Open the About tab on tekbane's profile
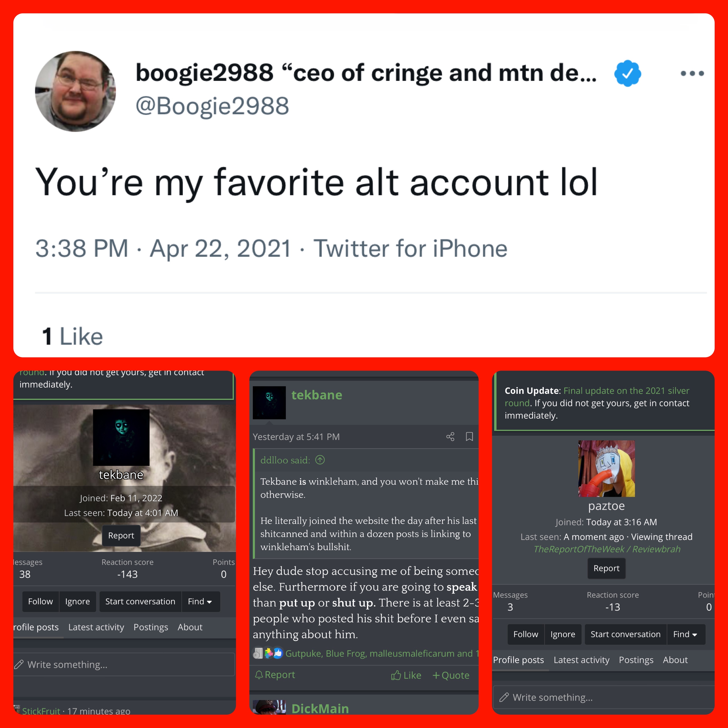 click(x=190, y=627)
